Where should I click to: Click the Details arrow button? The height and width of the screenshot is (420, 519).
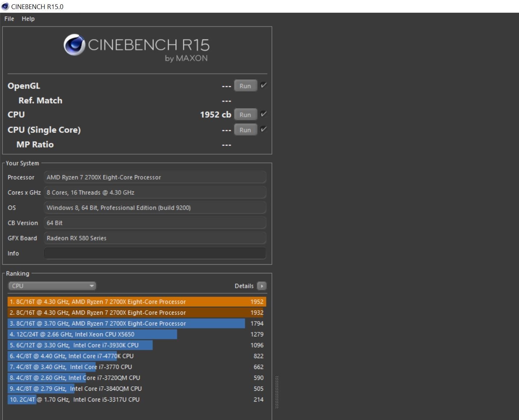point(261,286)
